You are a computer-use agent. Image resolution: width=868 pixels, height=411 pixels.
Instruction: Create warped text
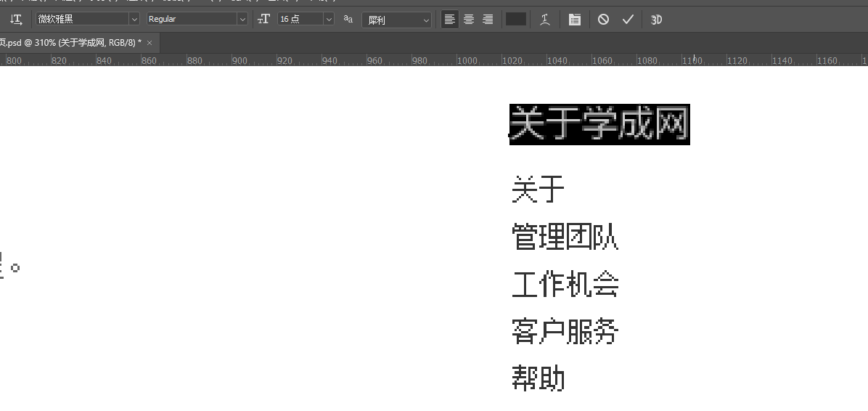click(545, 20)
